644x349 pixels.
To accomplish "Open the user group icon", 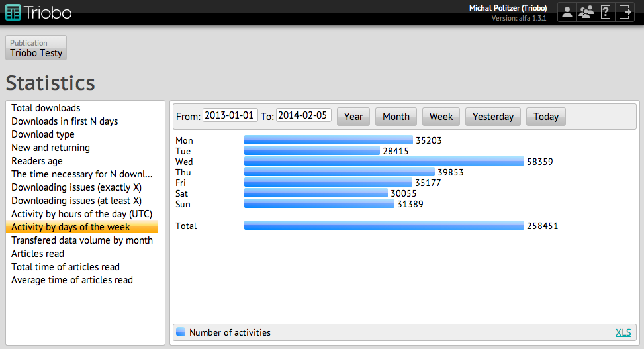I will tap(586, 12).
